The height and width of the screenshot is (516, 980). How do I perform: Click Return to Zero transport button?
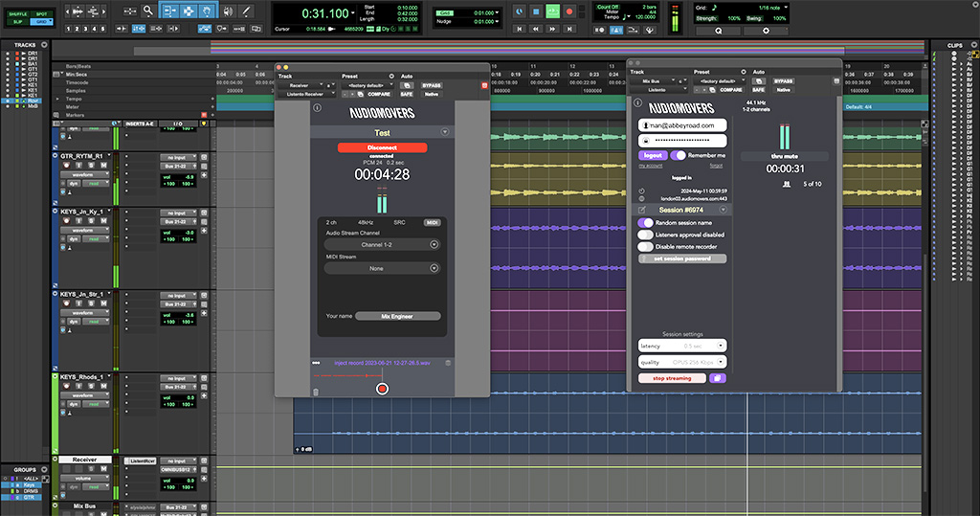pyautogui.click(x=519, y=29)
